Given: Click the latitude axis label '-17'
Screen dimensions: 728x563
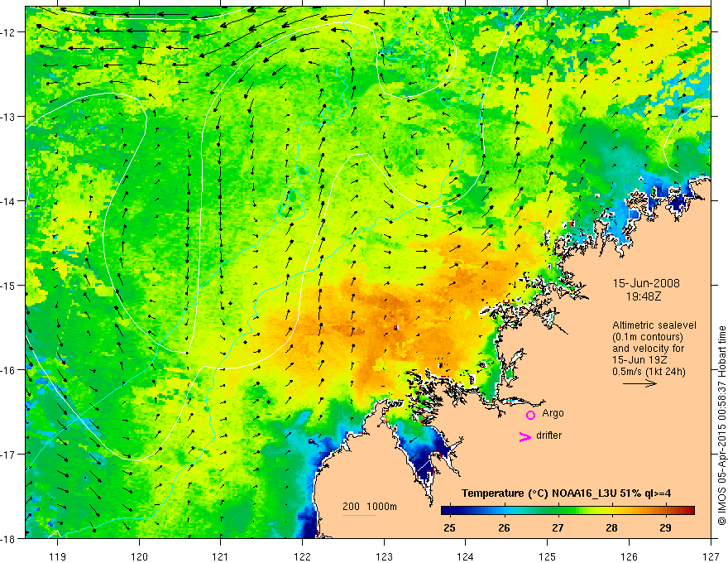Looking at the screenshot, I should tap(8, 454).
